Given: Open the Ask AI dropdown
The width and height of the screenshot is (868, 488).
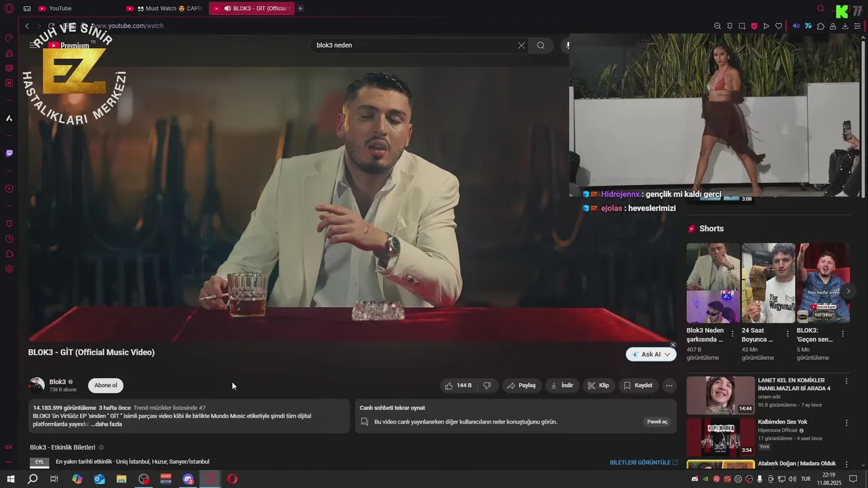Looking at the screenshot, I should click(x=651, y=354).
